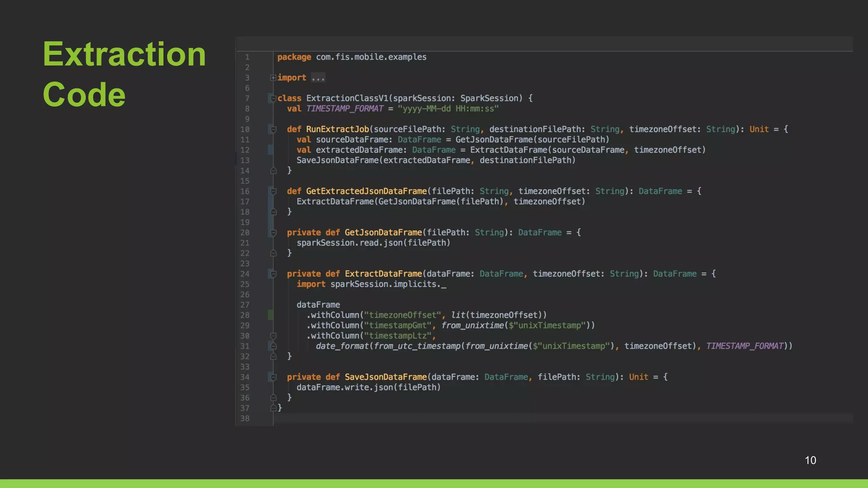Click the class closing fold marker on line 37
Image resolution: width=868 pixels, height=488 pixels.
(273, 408)
